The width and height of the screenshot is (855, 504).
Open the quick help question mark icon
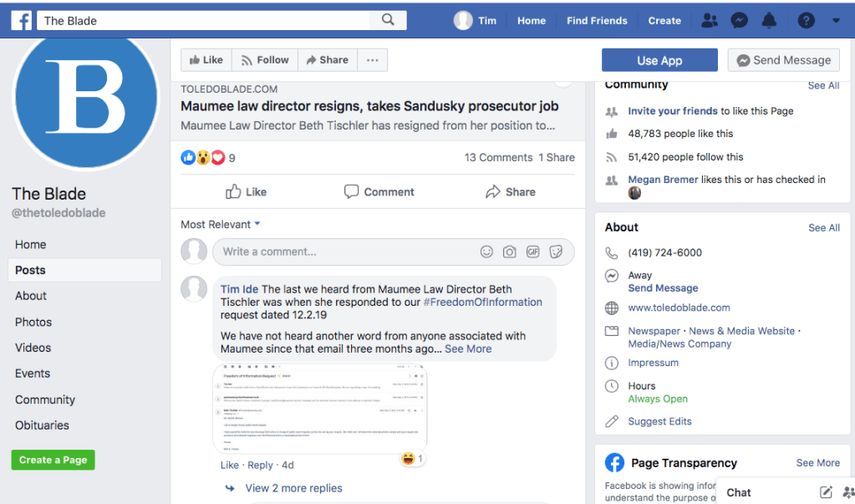click(x=806, y=21)
